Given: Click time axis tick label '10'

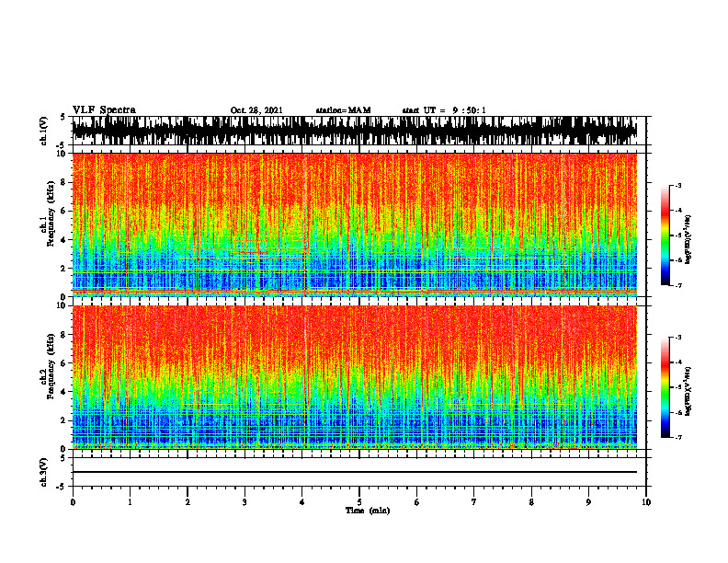Looking at the screenshot, I should (x=646, y=502).
